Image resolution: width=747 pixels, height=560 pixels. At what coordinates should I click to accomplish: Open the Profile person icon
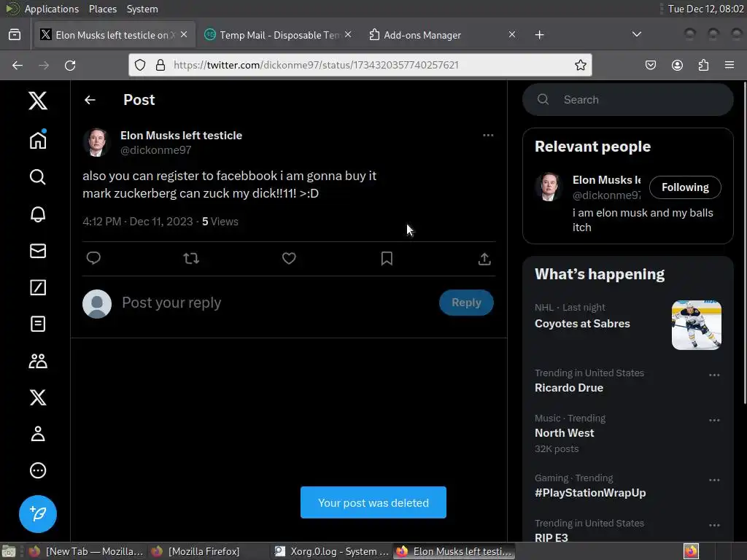click(38, 434)
